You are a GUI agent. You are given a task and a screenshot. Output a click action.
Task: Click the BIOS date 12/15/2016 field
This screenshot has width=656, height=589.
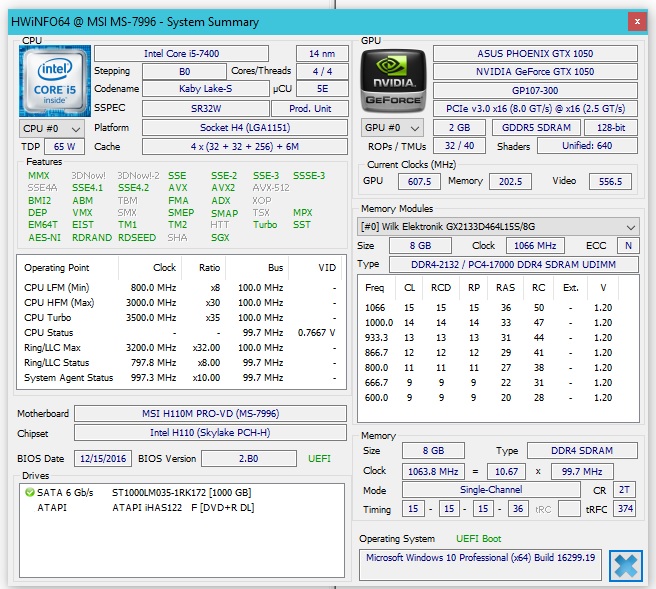(x=103, y=458)
